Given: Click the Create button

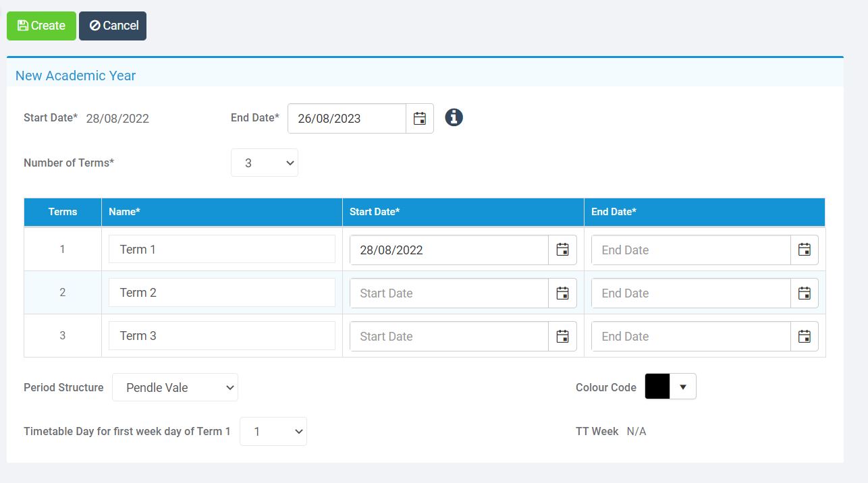Looking at the screenshot, I should (x=41, y=25).
